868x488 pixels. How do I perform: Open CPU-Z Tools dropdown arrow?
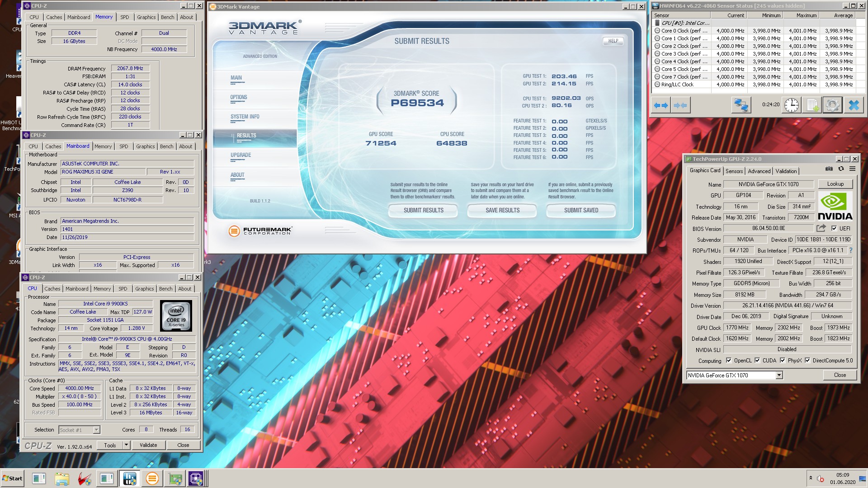pos(126,445)
